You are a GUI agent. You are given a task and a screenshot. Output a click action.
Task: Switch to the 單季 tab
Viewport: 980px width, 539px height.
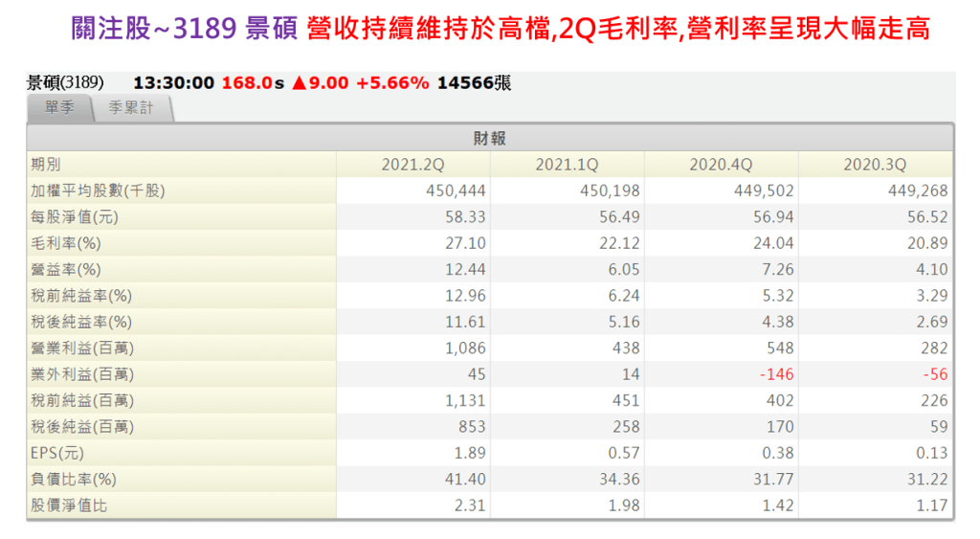[x=59, y=108]
